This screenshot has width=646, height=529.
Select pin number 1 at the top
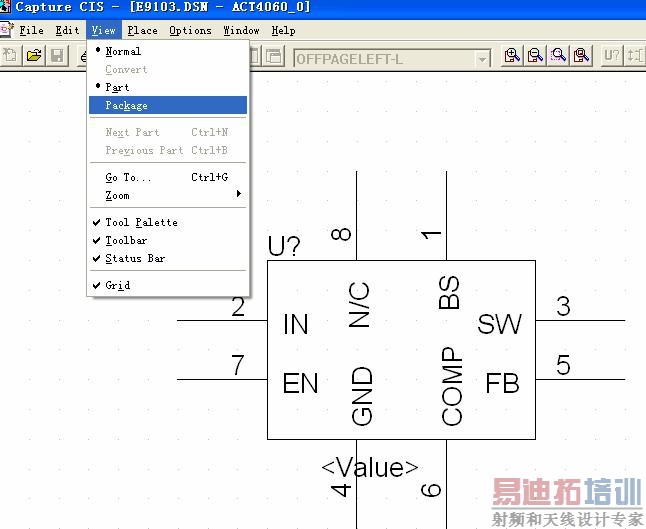(x=431, y=235)
